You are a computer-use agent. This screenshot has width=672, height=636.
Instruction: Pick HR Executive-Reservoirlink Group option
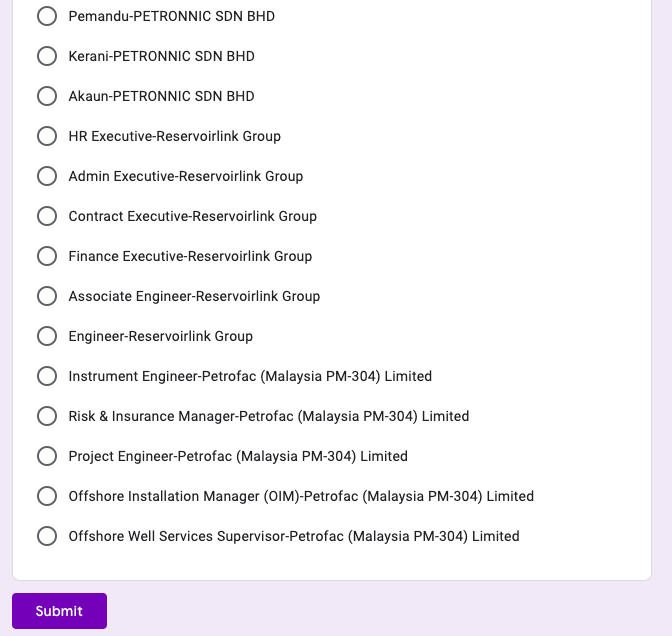click(47, 136)
